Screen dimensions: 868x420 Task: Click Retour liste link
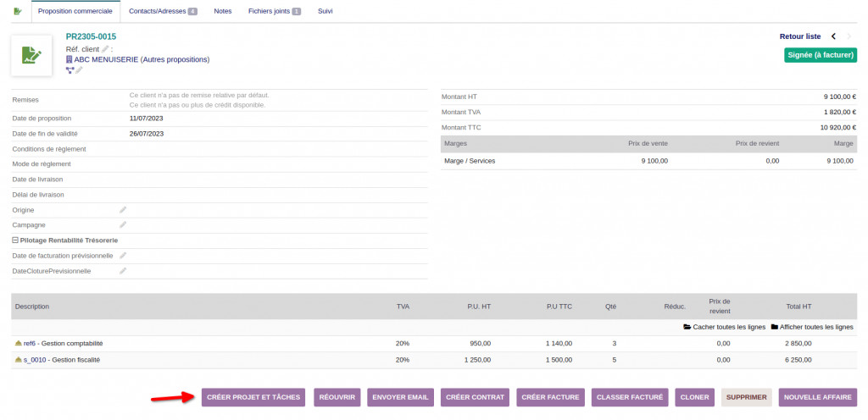(x=799, y=36)
